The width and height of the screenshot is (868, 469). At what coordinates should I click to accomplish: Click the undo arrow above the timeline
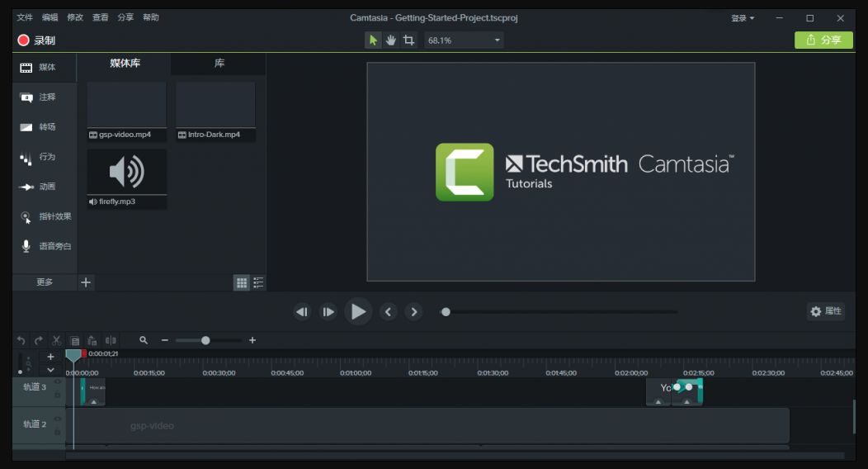point(21,340)
